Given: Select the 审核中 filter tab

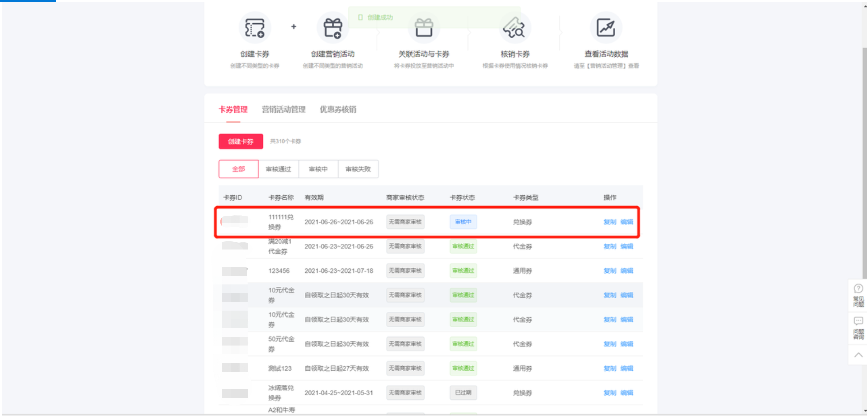Looking at the screenshot, I should pos(318,169).
